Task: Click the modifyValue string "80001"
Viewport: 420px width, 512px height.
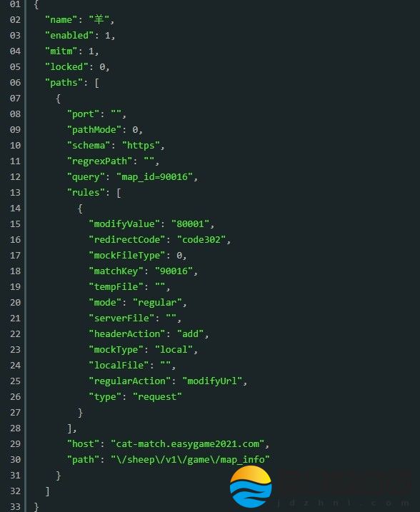Action: (x=190, y=224)
